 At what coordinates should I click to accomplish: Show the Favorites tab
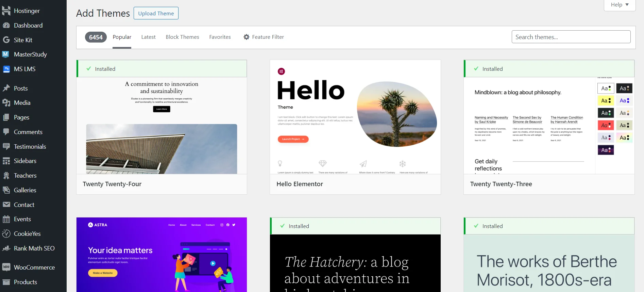click(220, 37)
